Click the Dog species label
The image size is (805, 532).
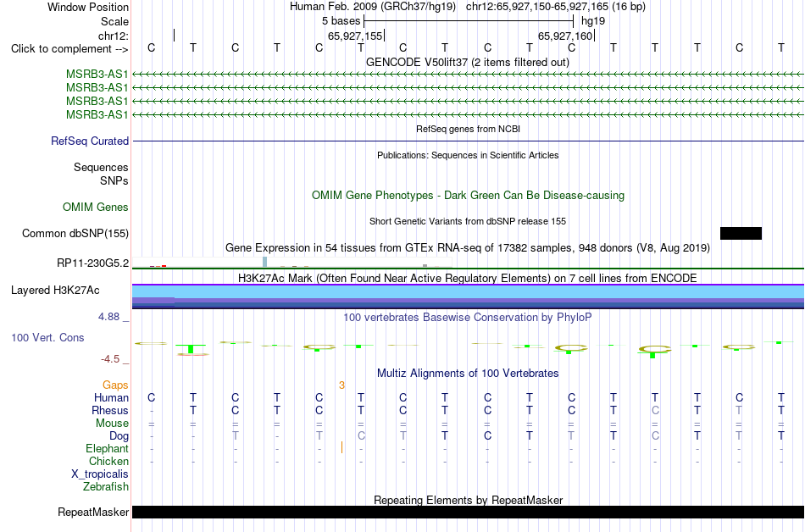click(119, 436)
